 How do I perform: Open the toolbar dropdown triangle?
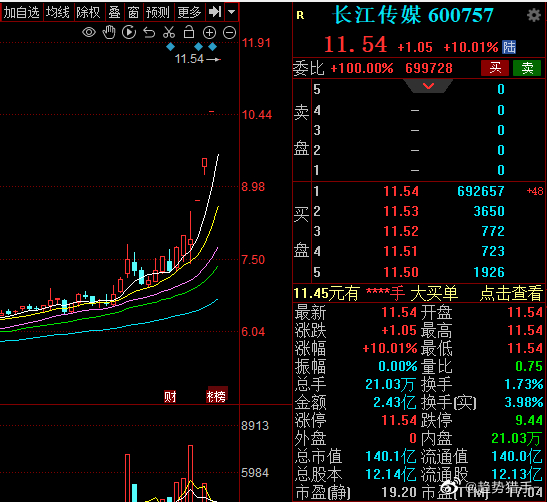(232, 12)
